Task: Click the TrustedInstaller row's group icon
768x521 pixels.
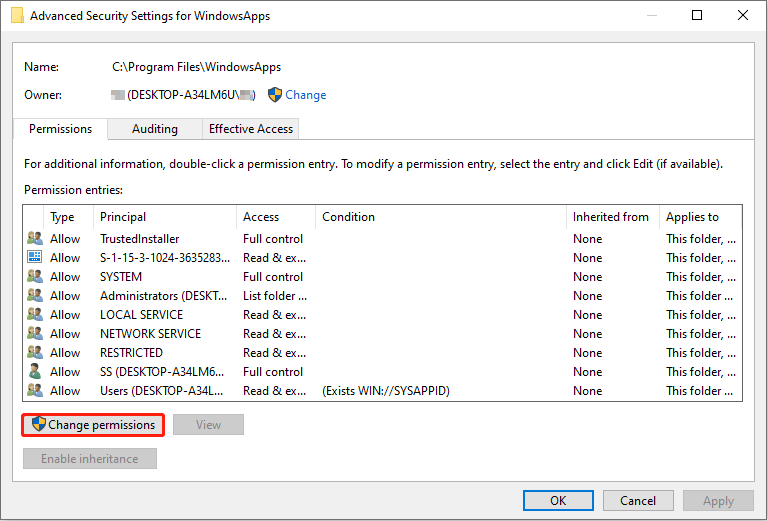Action: tap(35, 238)
